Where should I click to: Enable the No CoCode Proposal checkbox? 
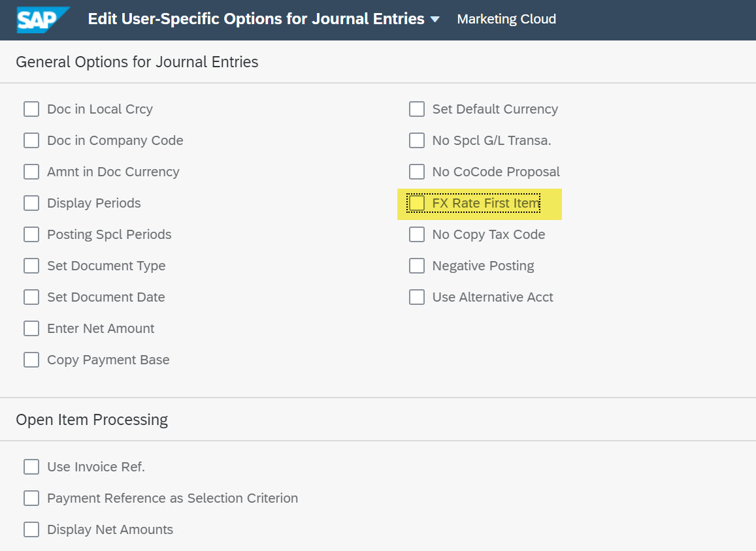pos(417,172)
